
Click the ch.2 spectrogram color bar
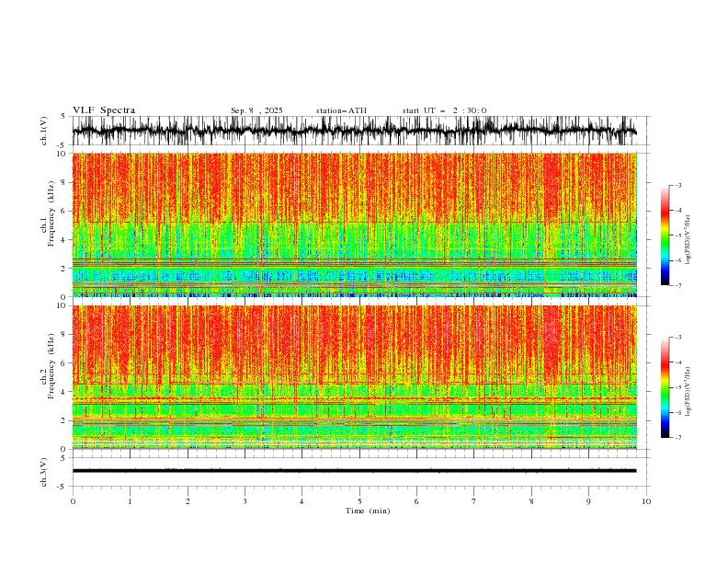[665, 387]
